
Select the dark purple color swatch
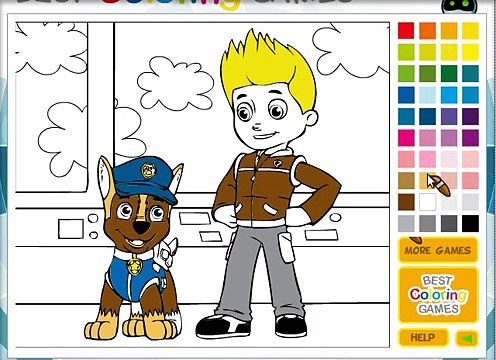click(x=470, y=116)
